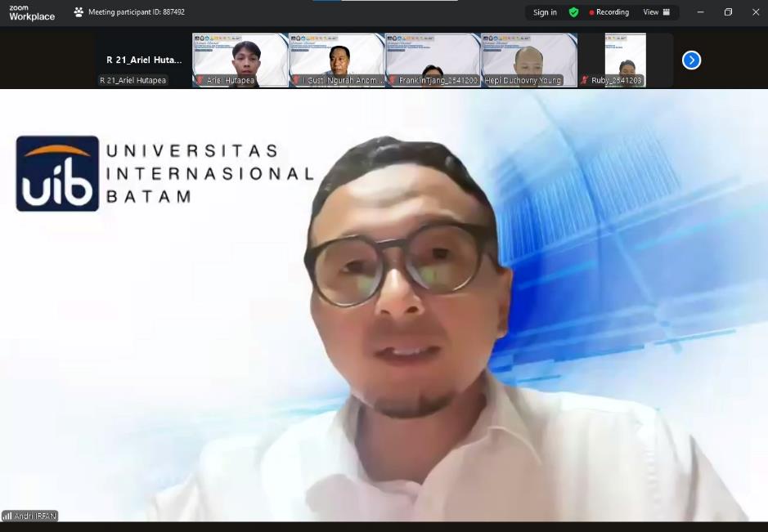
Task: Select Hepi Duchovny Young's video thumbnail
Action: coord(529,59)
